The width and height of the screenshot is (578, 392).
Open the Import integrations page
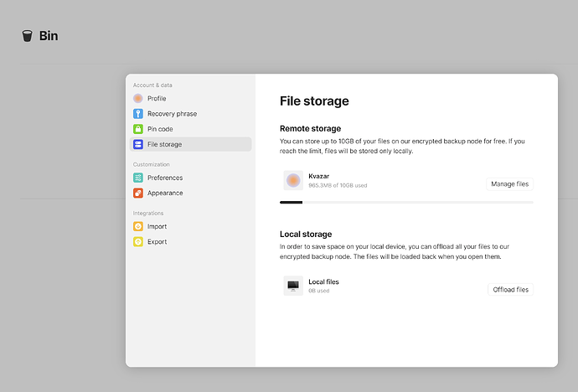[191, 226]
